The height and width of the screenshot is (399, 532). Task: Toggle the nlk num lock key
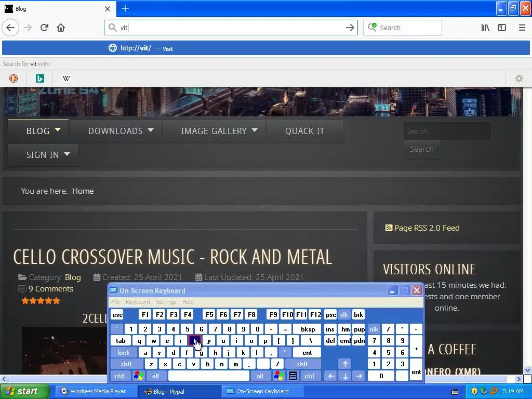pyautogui.click(x=374, y=329)
